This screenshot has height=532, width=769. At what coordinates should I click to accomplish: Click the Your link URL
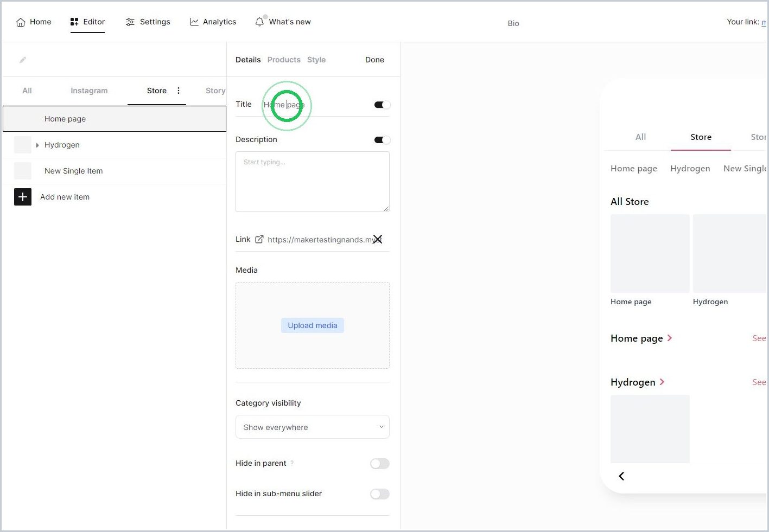(x=764, y=22)
